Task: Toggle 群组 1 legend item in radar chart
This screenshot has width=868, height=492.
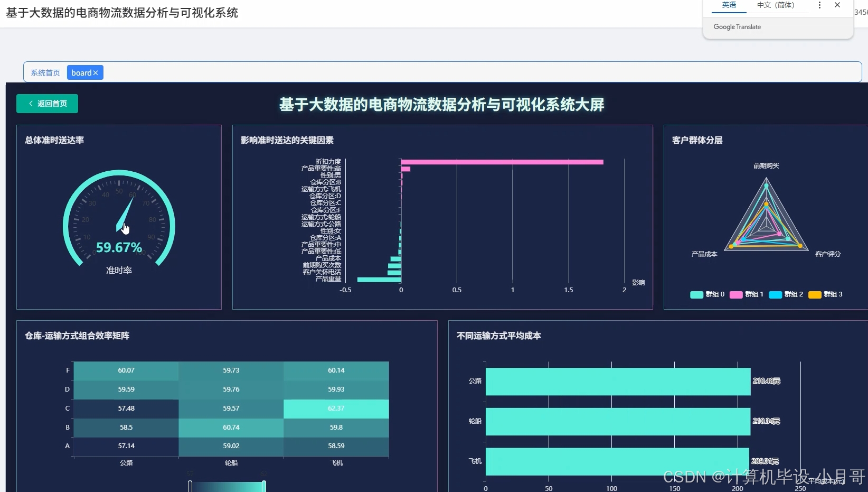Action: point(747,294)
